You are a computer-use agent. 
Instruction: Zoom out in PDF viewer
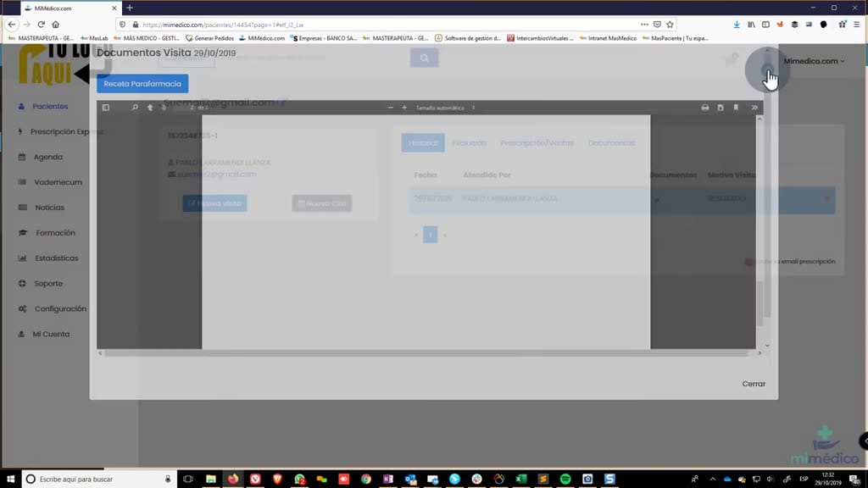tap(390, 108)
